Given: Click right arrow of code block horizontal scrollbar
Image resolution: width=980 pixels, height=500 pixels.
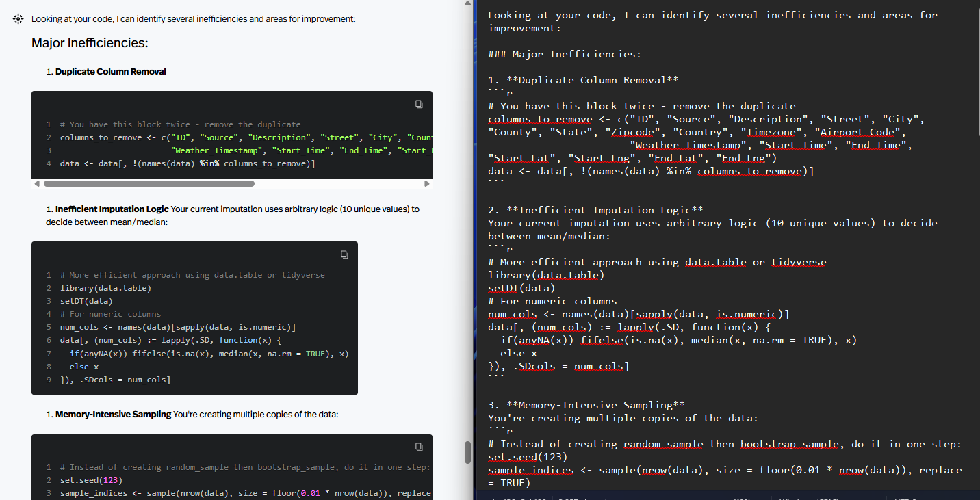Looking at the screenshot, I should tap(428, 183).
